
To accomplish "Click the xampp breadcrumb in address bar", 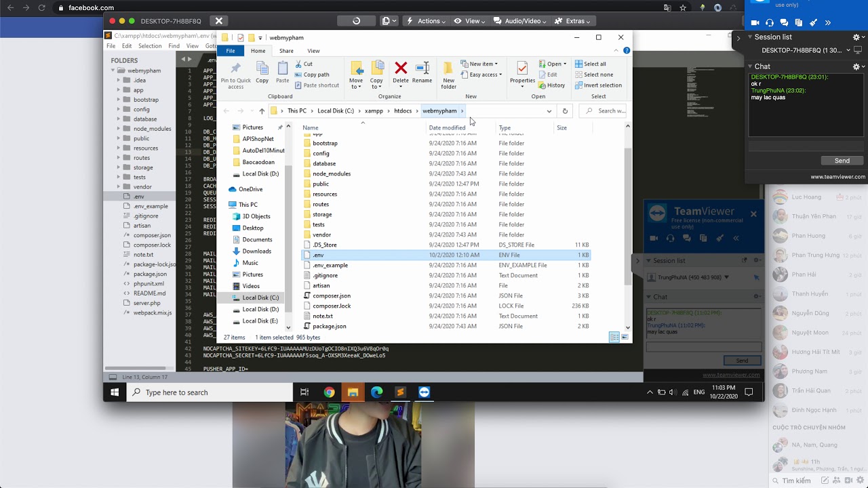I will (374, 111).
